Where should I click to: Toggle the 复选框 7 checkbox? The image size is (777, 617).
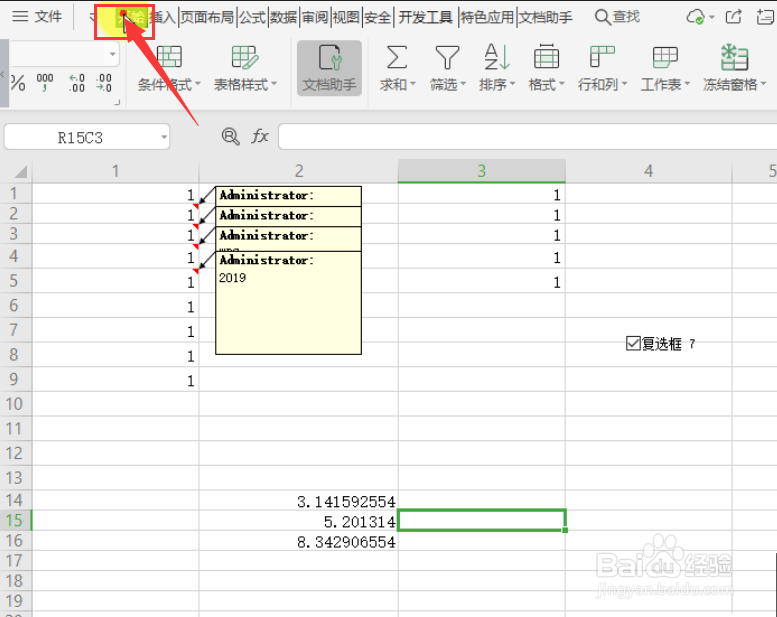coord(633,343)
